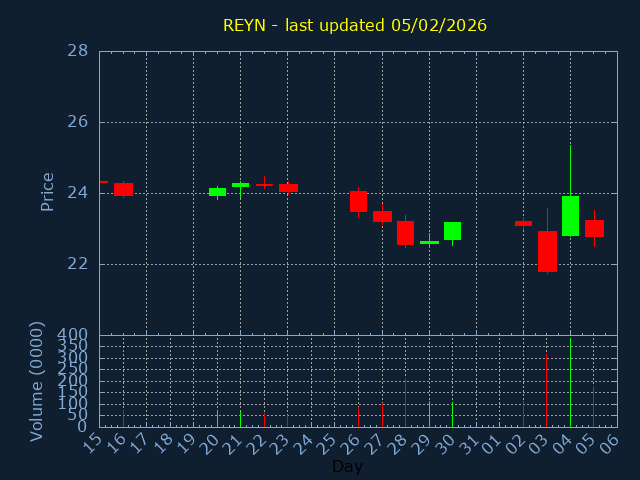
Task: Select the green candlestick on day 30
Action: pos(452,231)
